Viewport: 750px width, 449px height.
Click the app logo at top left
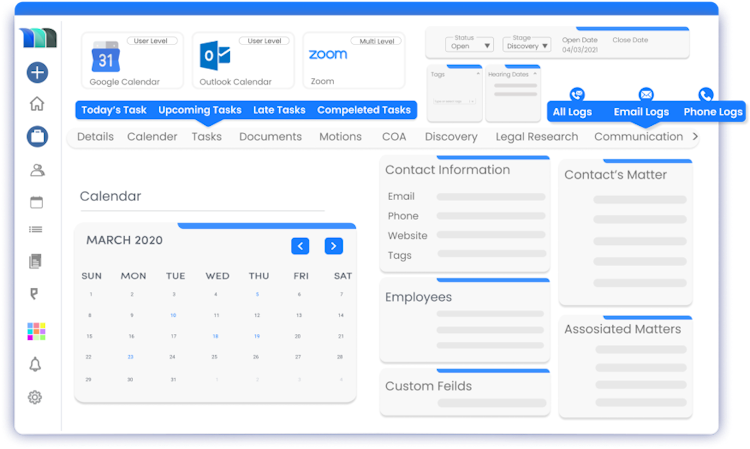point(38,38)
